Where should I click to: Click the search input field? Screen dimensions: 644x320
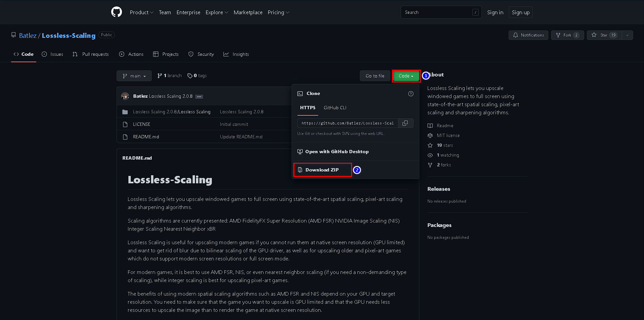441,12
